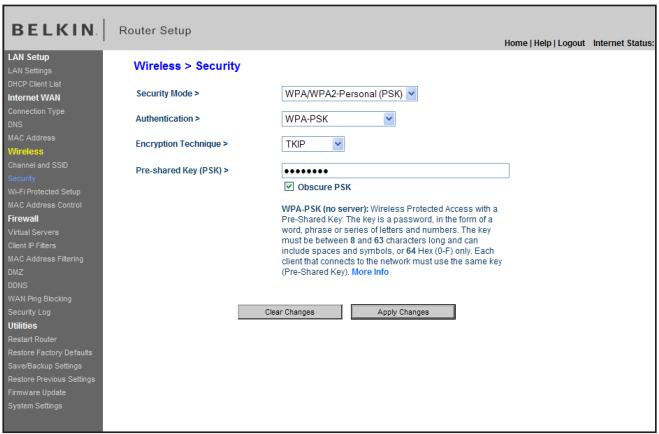Screen dimensions: 659x434
Task: Expand the Authentication WPA-PSK dropdown
Action: pyautogui.click(x=338, y=119)
